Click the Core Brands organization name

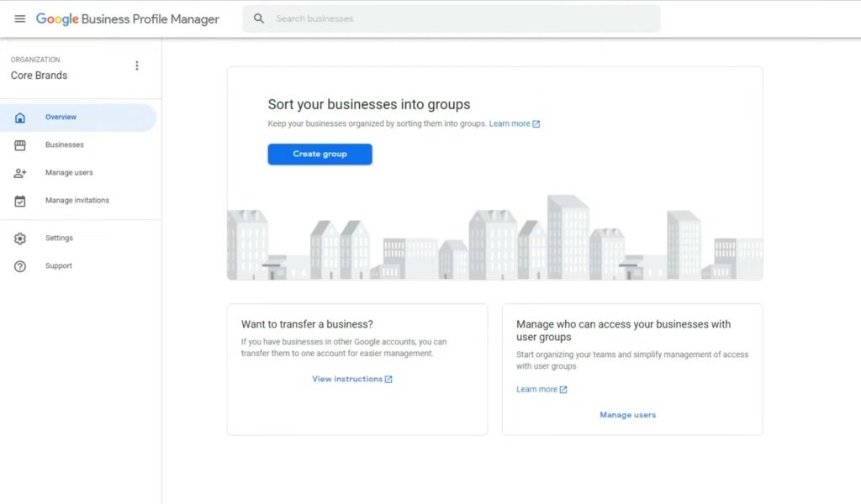tap(39, 76)
